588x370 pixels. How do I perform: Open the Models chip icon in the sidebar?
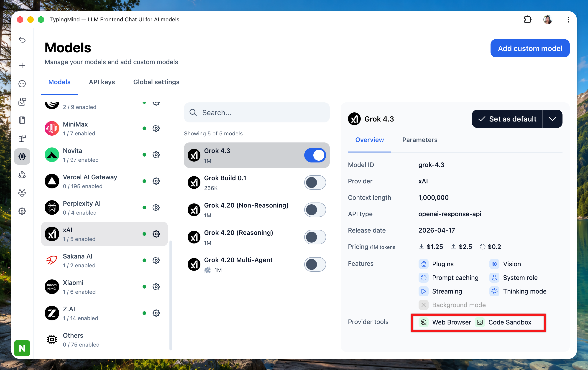pos(22,157)
